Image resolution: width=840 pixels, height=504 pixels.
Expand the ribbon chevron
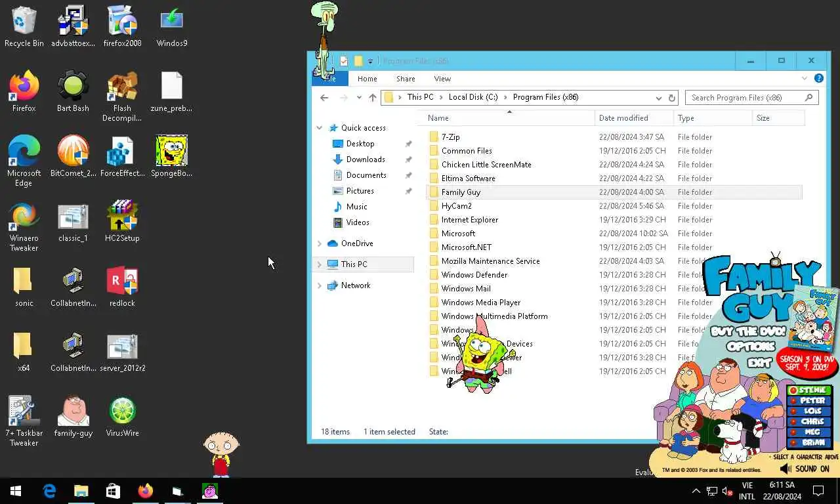click(805, 79)
